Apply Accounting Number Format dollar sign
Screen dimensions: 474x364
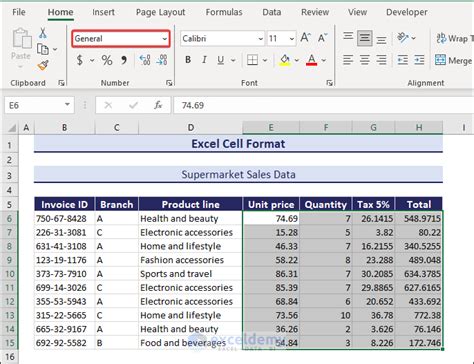(80, 60)
